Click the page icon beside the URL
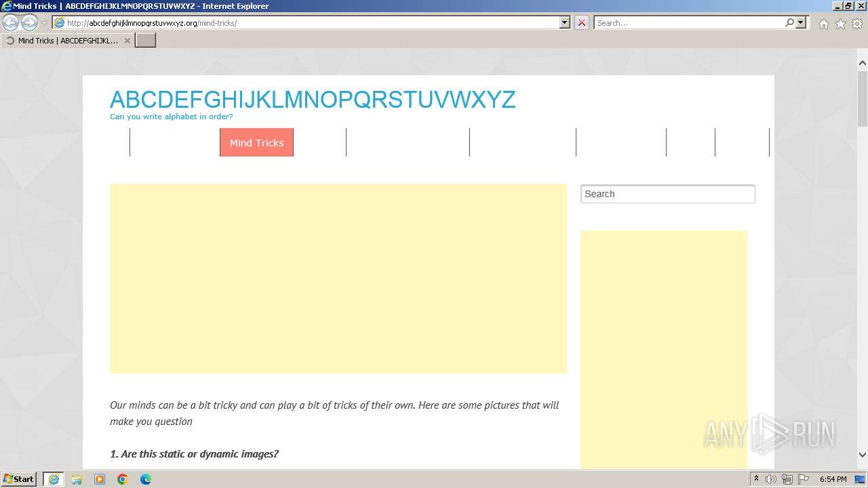Screen dimensions: 868x488 (x=60, y=23)
